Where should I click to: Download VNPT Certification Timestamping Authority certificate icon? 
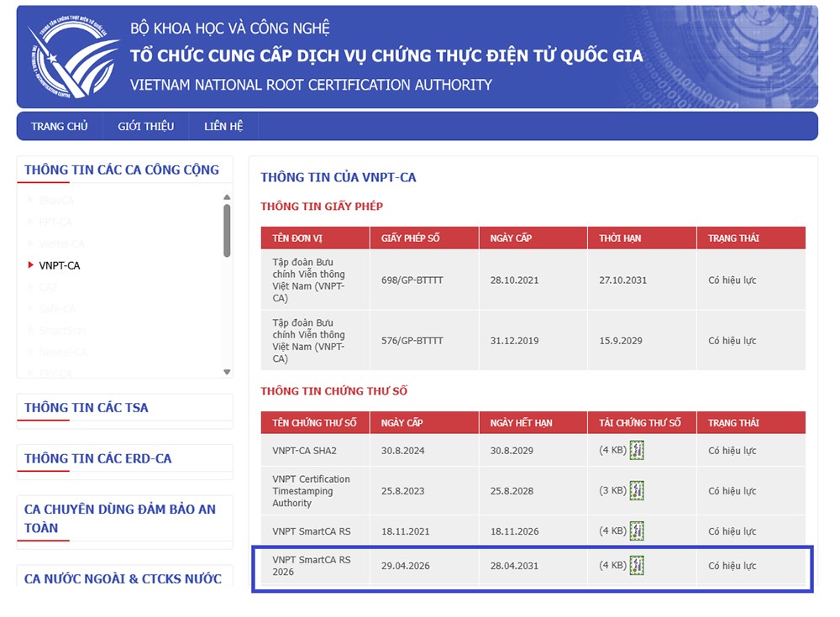click(x=637, y=490)
